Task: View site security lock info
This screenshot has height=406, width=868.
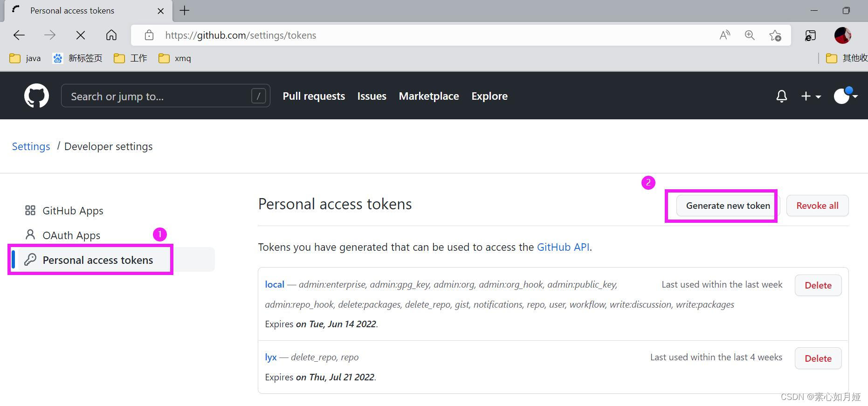Action: tap(149, 35)
